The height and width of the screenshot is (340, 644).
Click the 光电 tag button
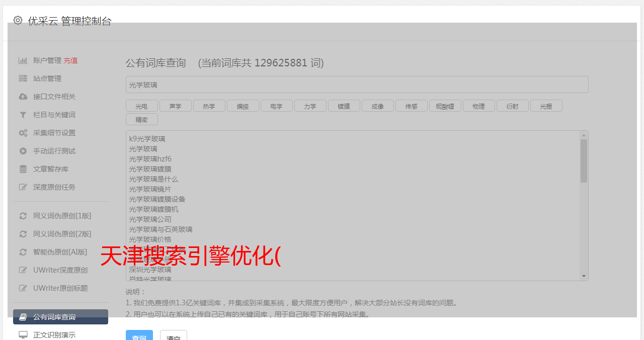[141, 106]
